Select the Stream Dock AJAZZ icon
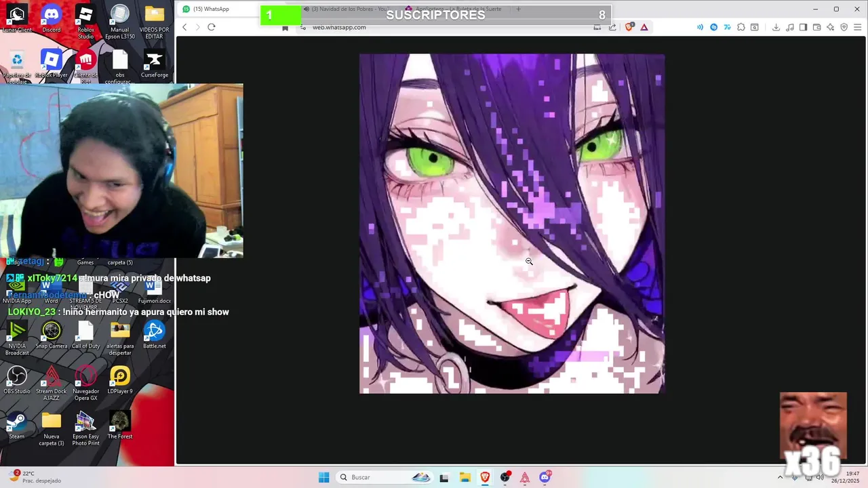This screenshot has height=488, width=868. point(52,384)
